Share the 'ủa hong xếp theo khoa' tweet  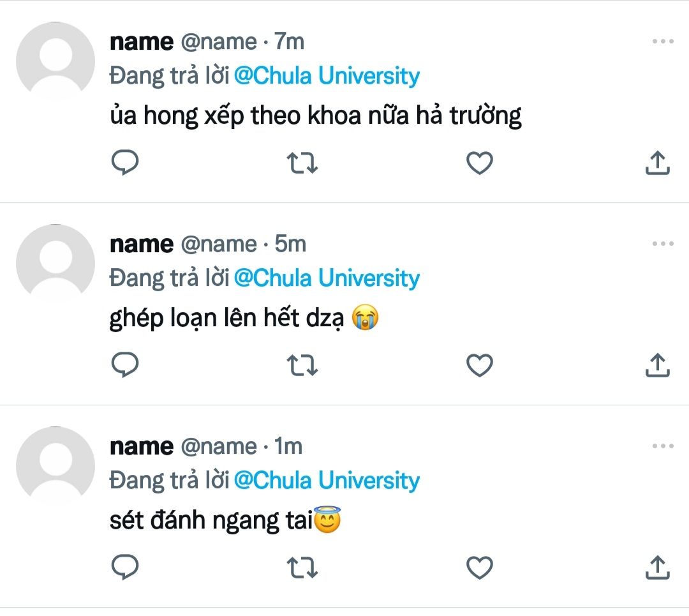(657, 163)
